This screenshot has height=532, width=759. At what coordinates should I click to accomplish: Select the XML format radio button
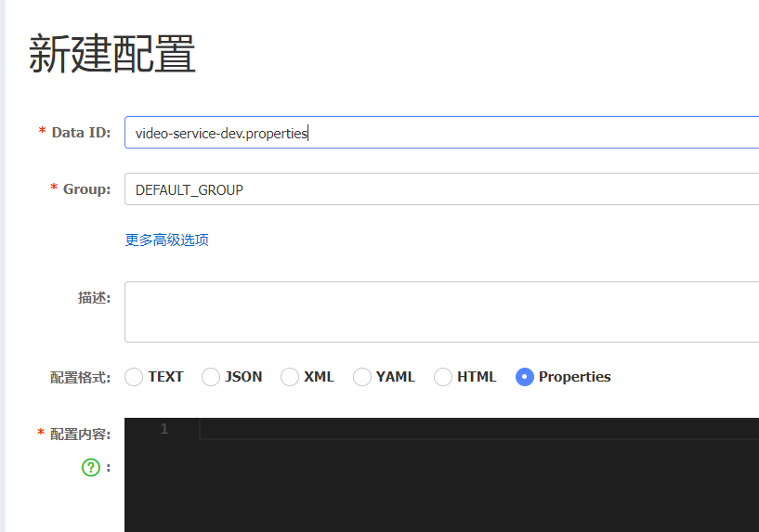(x=290, y=377)
